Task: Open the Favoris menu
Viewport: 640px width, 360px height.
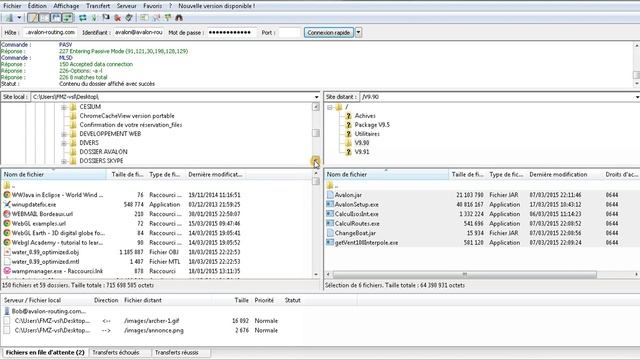Action: pos(152,6)
